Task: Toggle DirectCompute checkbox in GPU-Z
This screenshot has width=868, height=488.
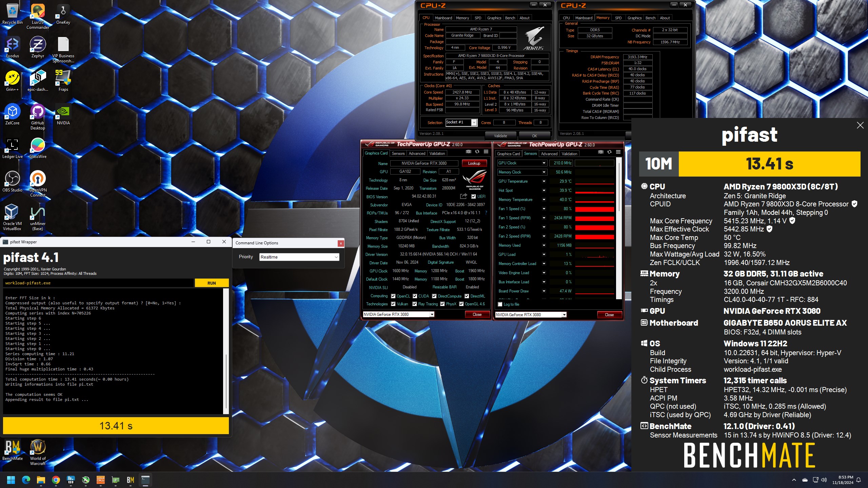Action: point(434,296)
